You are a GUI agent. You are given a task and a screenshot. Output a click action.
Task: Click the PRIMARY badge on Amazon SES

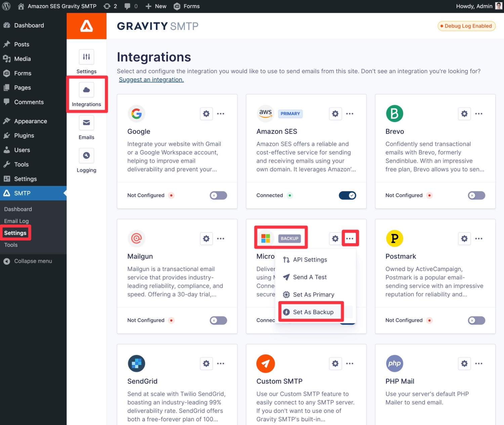(x=290, y=114)
